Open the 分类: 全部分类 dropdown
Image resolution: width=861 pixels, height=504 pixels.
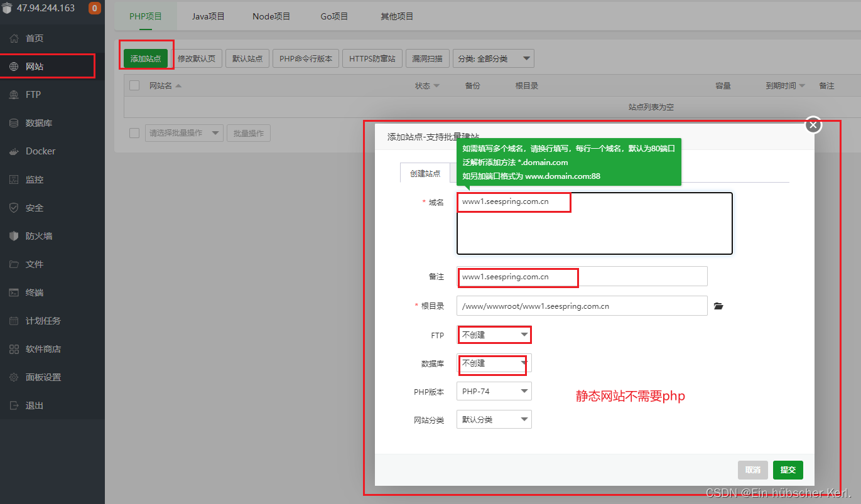pos(494,59)
